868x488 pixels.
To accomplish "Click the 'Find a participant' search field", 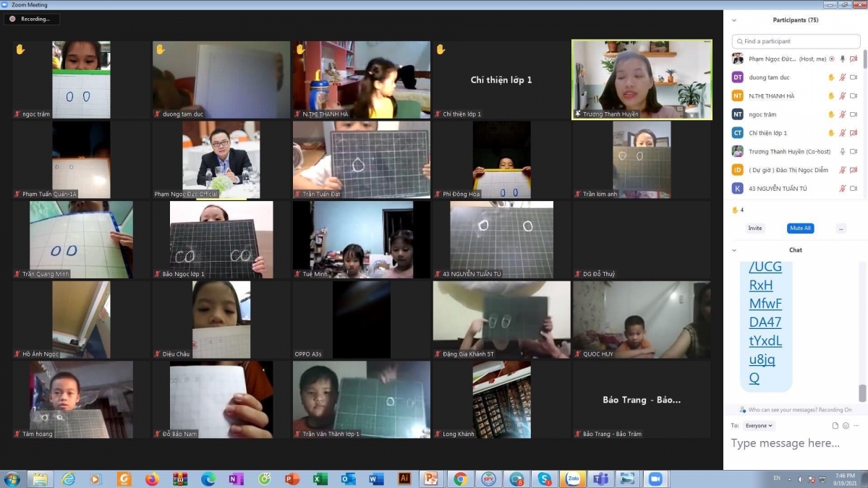I will [x=796, y=41].
